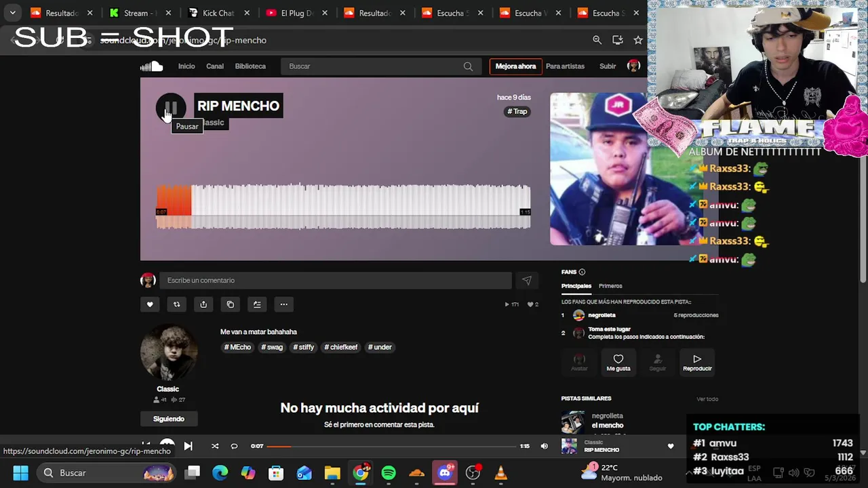Seek on the bottom player progress bar
Image resolution: width=868 pixels, height=488 pixels.
coord(392,446)
